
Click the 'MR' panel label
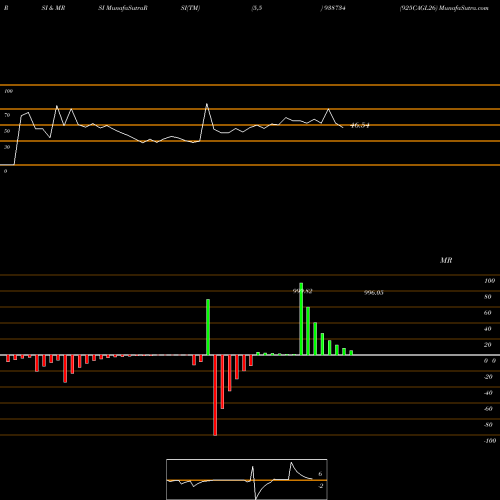(x=446, y=260)
